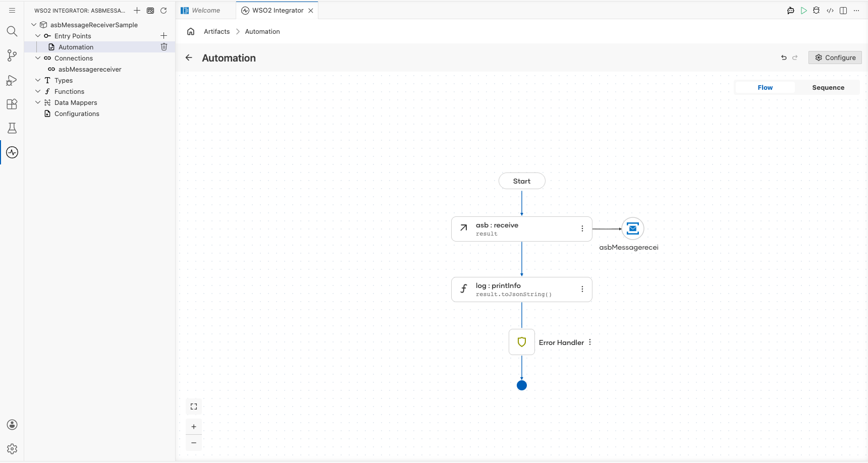Redo the diagram change
This screenshot has height=463, width=868.
(x=795, y=57)
